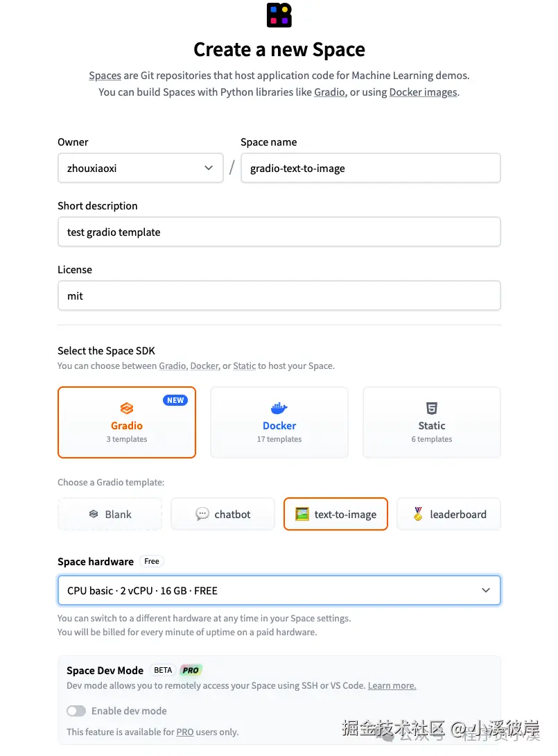This screenshot has height=756, width=558.
Task: Click the Free badge beside Space hardware
Action: tap(151, 561)
